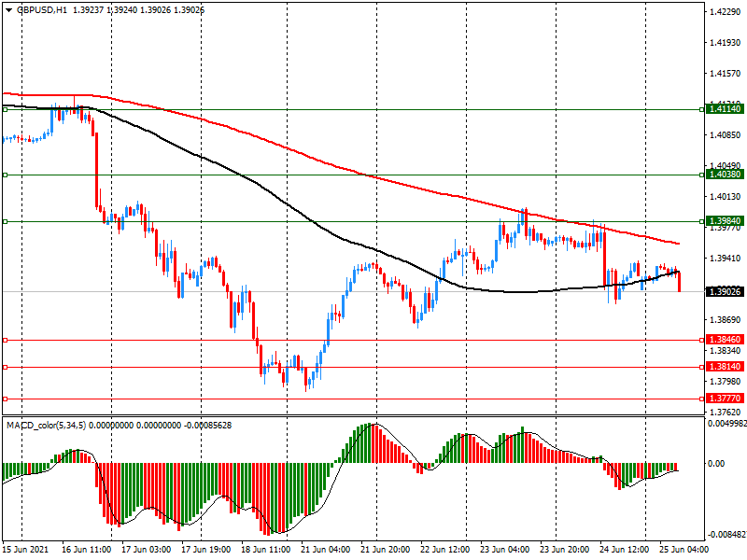
Task: Click the 18 Jun 11:00 time label
Action: [266, 550]
